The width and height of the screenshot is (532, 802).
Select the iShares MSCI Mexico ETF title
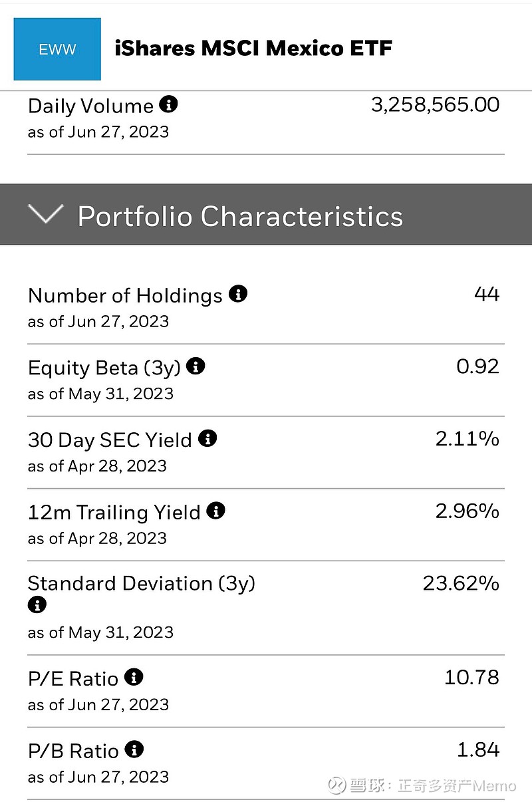coord(253,49)
